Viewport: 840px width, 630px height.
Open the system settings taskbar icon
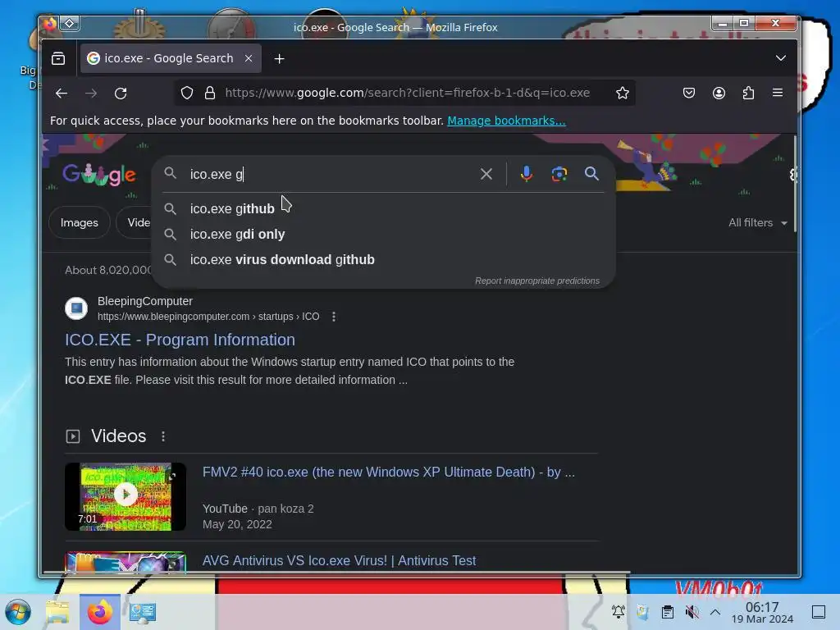point(143,612)
